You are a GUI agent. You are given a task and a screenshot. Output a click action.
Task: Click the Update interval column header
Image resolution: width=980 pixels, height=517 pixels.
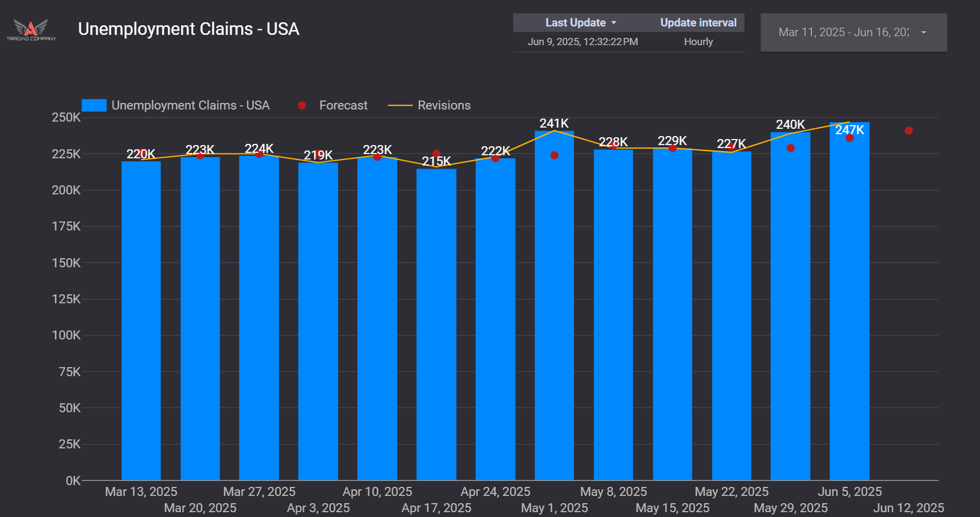click(x=698, y=23)
